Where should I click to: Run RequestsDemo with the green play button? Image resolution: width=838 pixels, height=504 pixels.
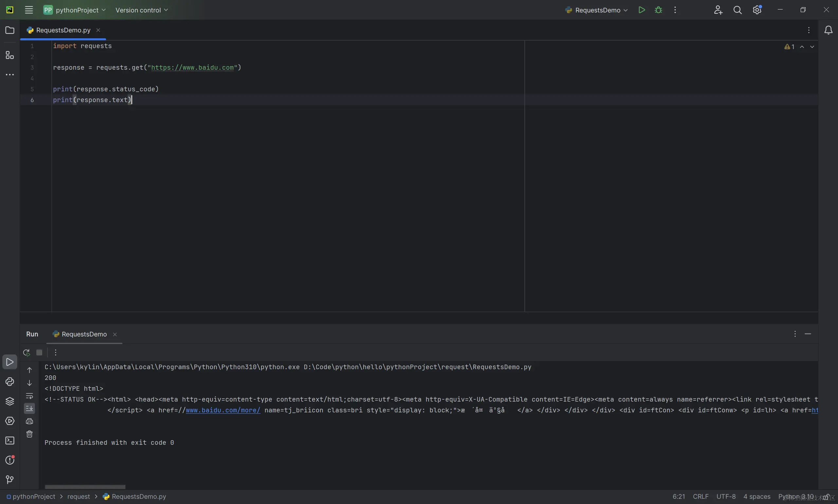tap(641, 10)
